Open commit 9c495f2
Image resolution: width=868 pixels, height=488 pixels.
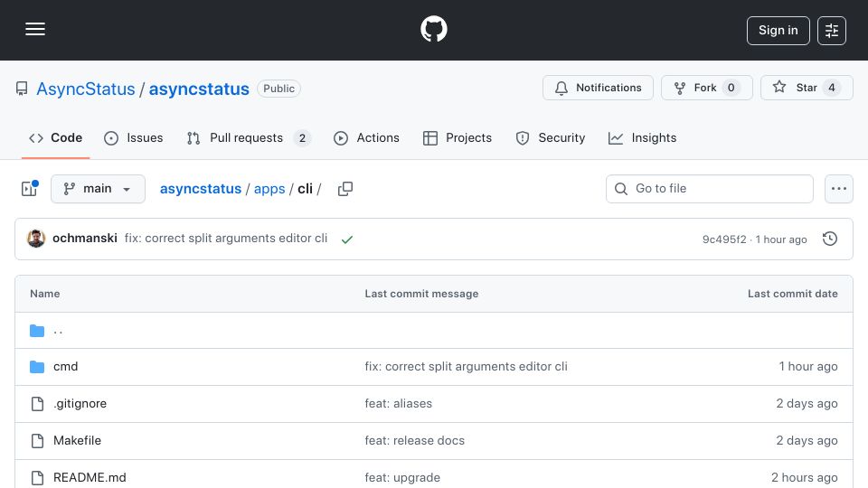tap(724, 239)
